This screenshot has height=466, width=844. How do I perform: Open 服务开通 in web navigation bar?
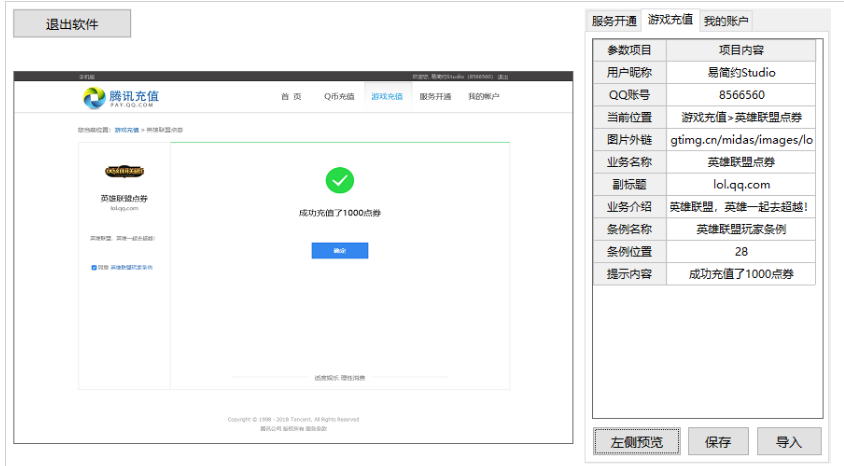pos(435,96)
